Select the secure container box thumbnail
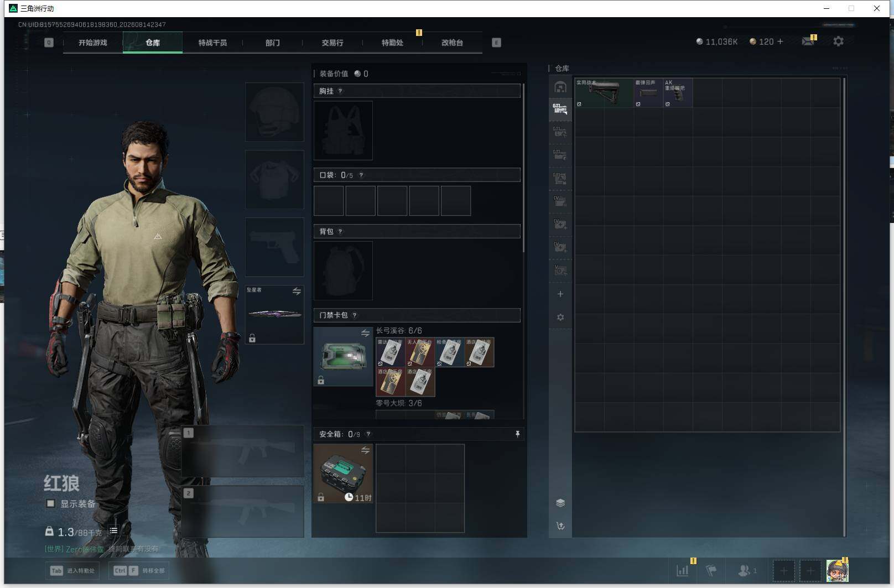This screenshot has height=588, width=894. (x=343, y=473)
